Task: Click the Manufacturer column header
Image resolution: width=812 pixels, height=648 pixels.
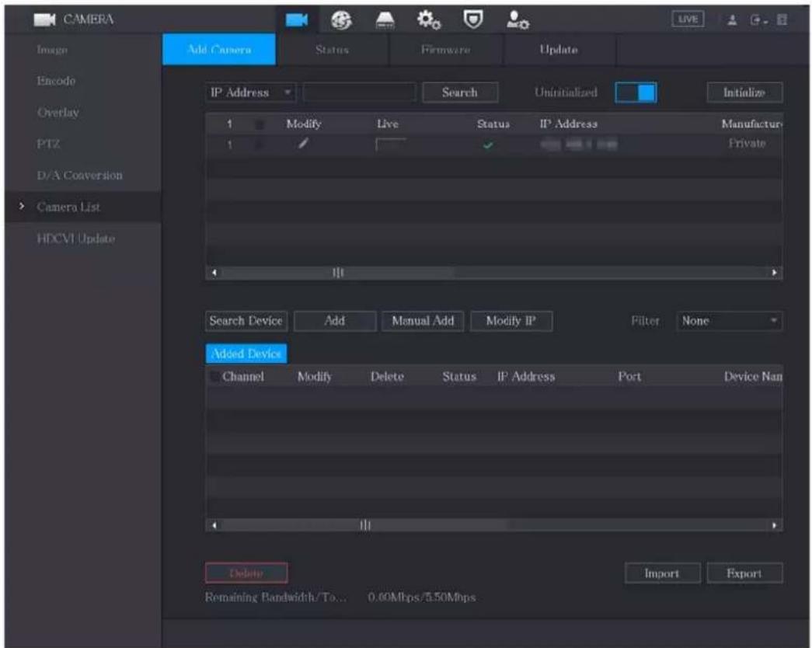Action: click(752, 124)
